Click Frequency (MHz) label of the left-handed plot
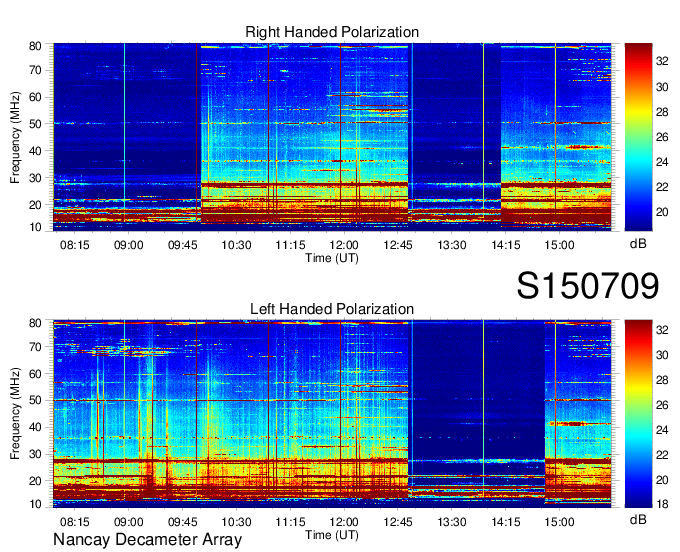680x552 pixels. coord(15,414)
